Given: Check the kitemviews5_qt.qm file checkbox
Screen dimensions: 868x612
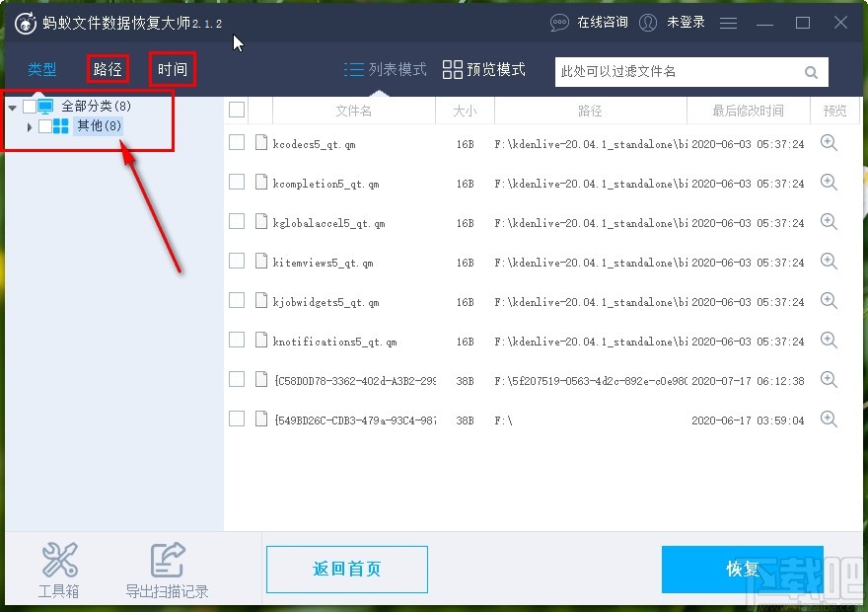Looking at the screenshot, I should 237,261.
